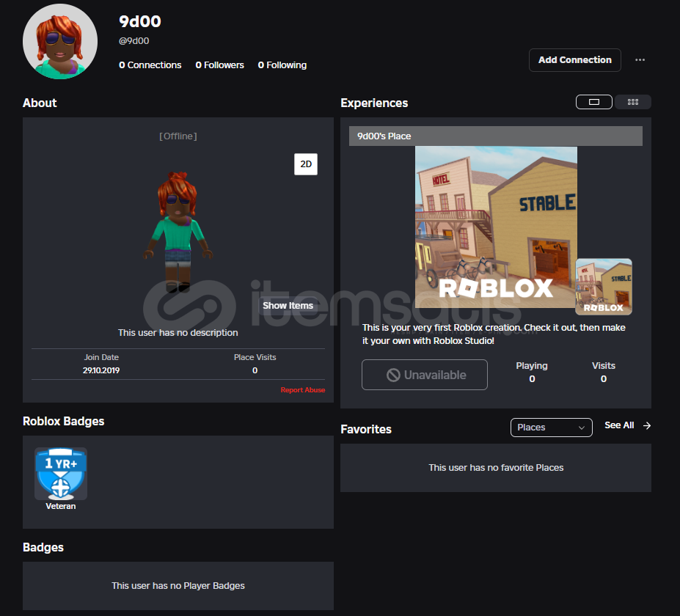Click See All favorites link

pos(619,425)
